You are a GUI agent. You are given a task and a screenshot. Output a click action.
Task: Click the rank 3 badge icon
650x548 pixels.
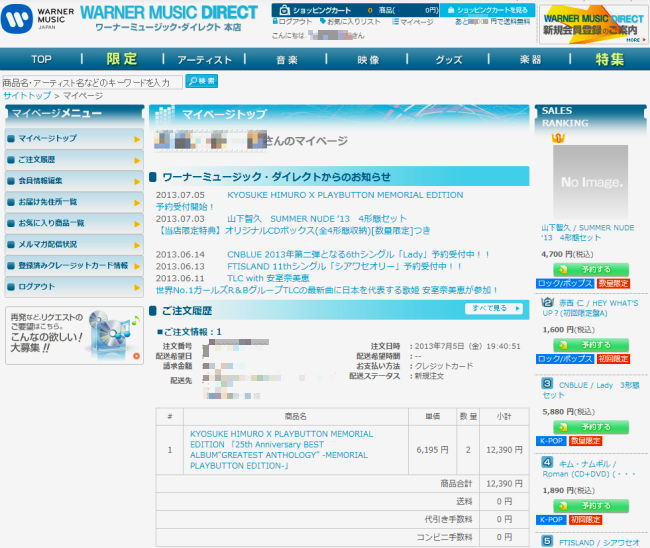pos(547,383)
